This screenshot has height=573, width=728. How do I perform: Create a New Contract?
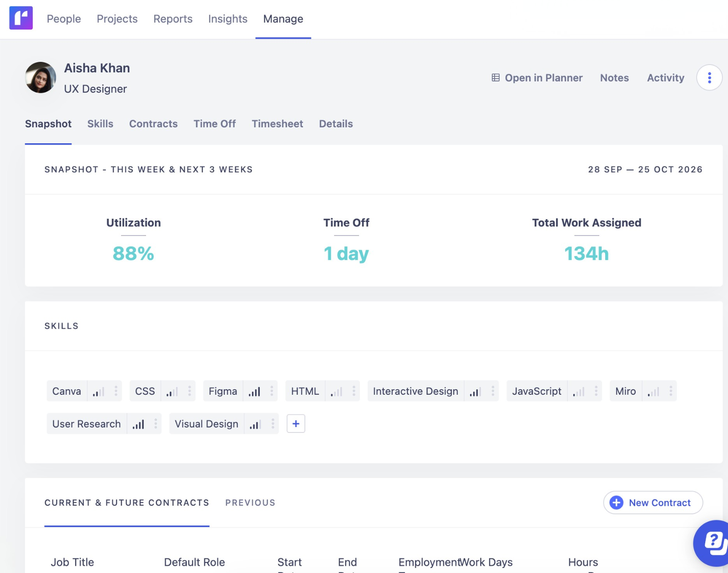coord(653,503)
